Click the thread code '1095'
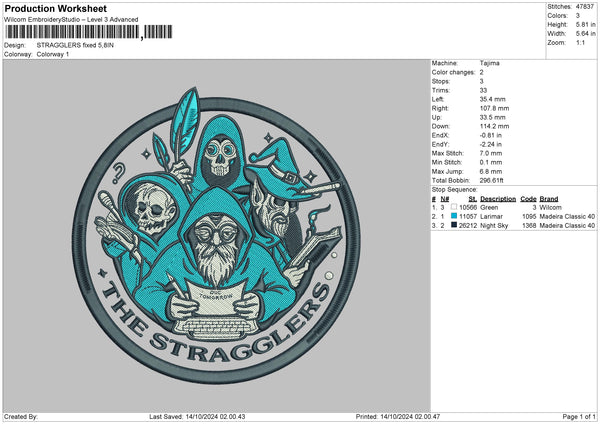The width and height of the screenshot is (600, 424). click(x=529, y=217)
